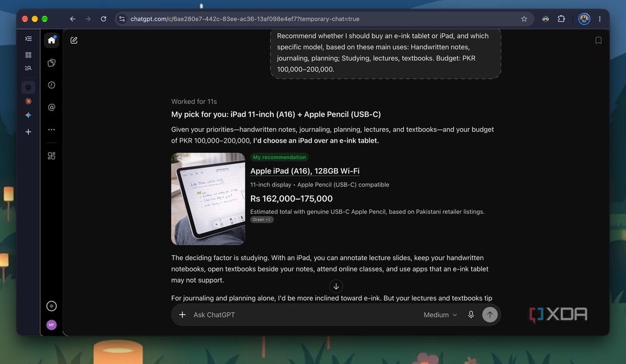Open the Apple iPad (A16), 128GB Wi-Fi link
The height and width of the screenshot is (364, 626).
tap(305, 171)
